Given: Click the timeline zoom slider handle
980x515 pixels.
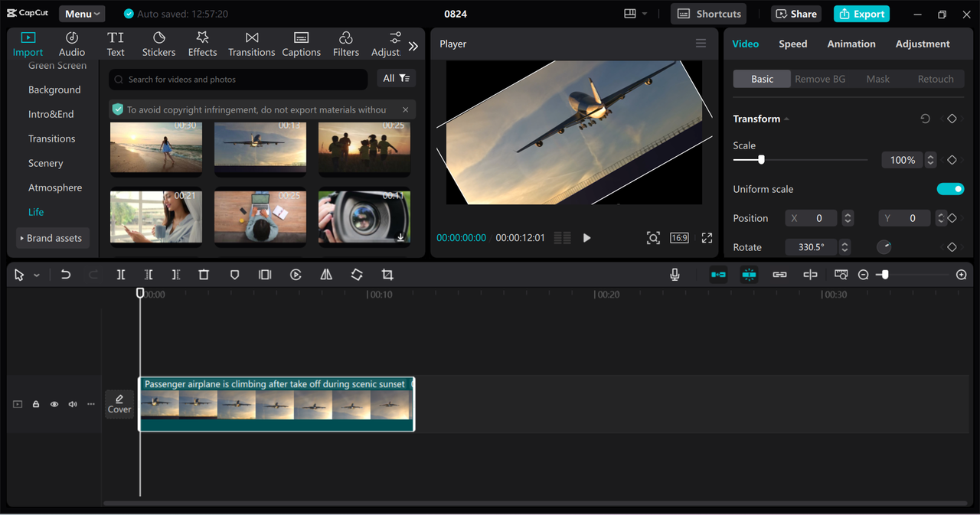Looking at the screenshot, I should [x=885, y=275].
